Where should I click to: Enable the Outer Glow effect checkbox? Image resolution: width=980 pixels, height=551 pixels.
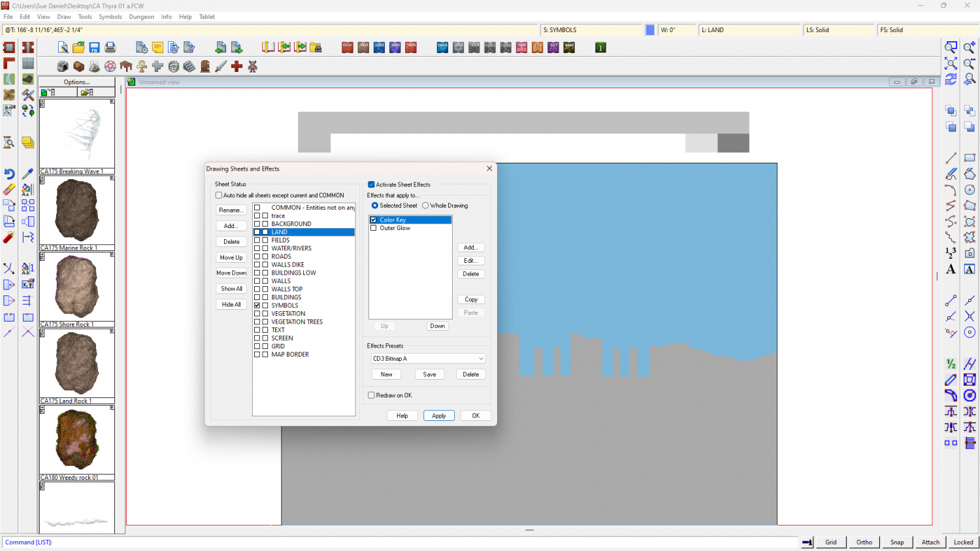pyautogui.click(x=374, y=228)
